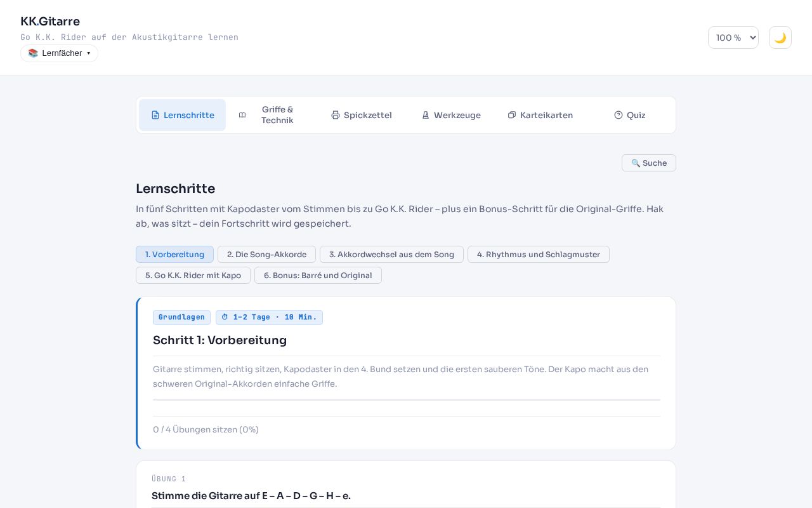Show 6. Bonus: Barré und Original
The width and height of the screenshot is (812, 508).
click(318, 276)
